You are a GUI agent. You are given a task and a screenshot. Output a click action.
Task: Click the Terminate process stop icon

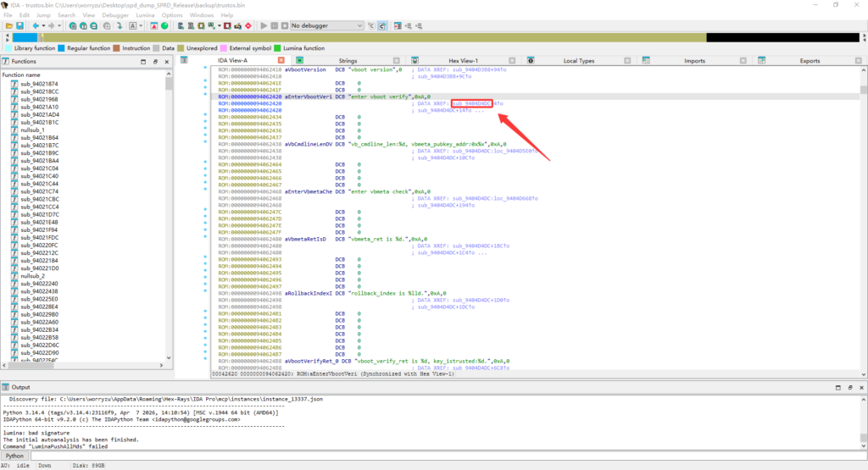coord(285,26)
